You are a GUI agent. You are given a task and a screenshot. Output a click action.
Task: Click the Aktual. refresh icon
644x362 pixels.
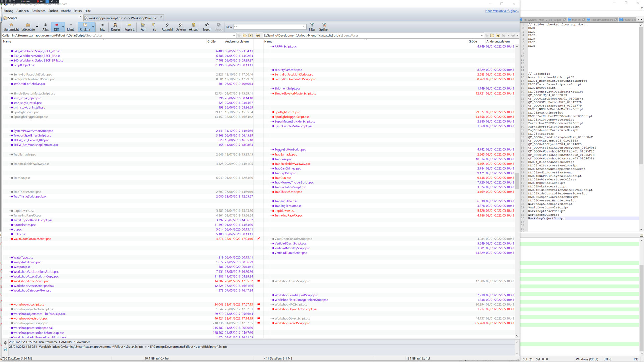193,25
